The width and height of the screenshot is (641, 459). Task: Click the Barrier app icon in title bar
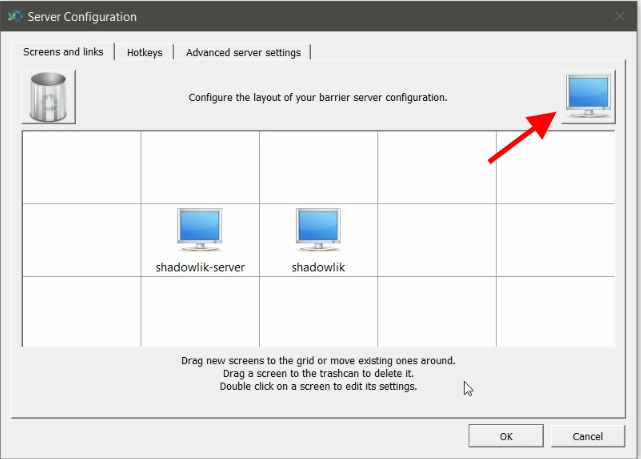pos(15,17)
